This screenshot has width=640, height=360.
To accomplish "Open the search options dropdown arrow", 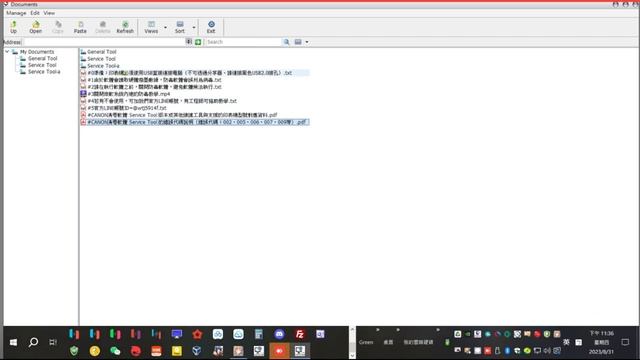I will [x=307, y=42].
